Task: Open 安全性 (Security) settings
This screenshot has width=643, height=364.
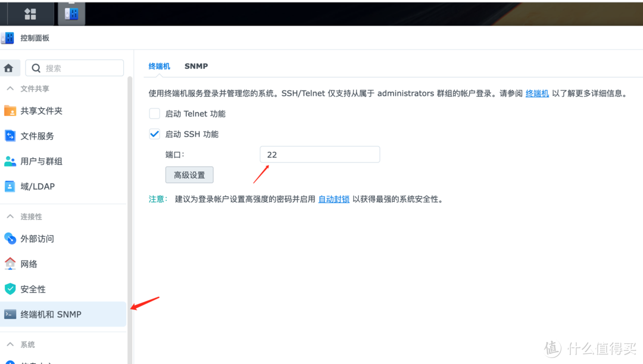Action: pyautogui.click(x=11, y=289)
